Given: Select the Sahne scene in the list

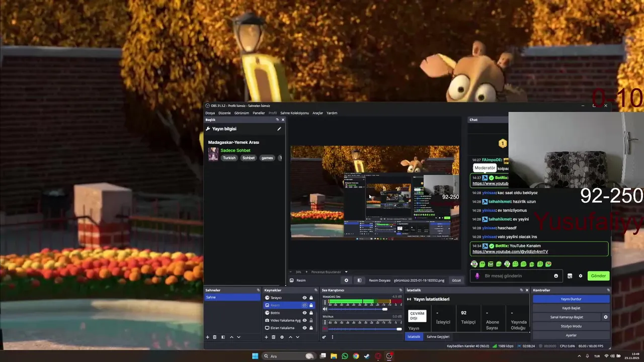Looking at the screenshot, I should (232, 298).
